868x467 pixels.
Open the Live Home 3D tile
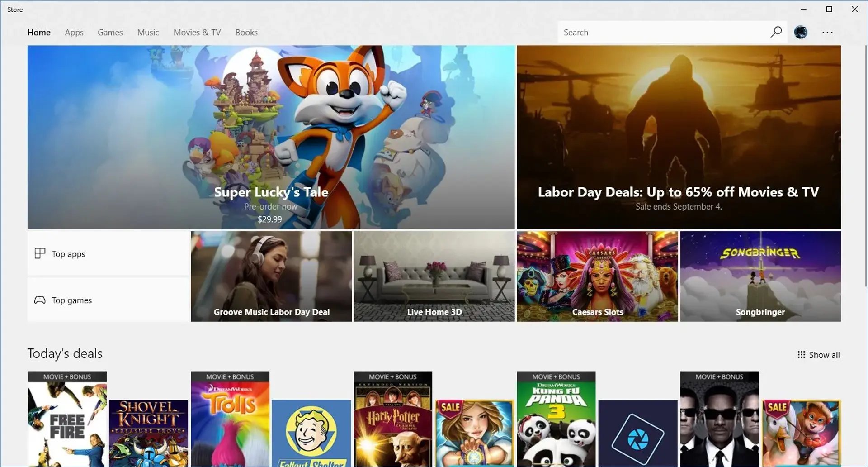point(434,276)
